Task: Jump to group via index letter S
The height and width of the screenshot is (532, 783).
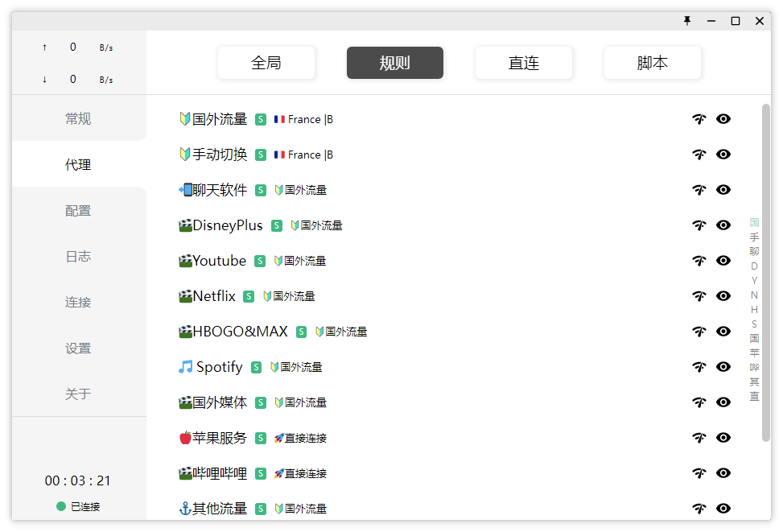Action: 754,324
